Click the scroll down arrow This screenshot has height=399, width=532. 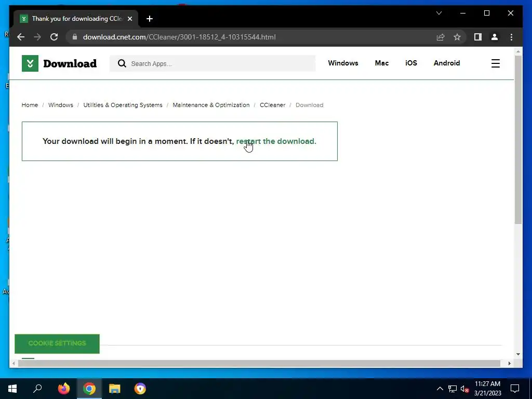[x=518, y=354]
